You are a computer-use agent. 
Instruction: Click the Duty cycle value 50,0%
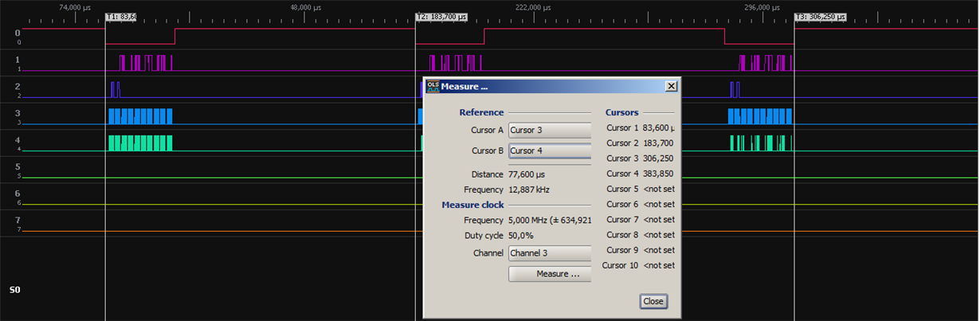(x=521, y=236)
